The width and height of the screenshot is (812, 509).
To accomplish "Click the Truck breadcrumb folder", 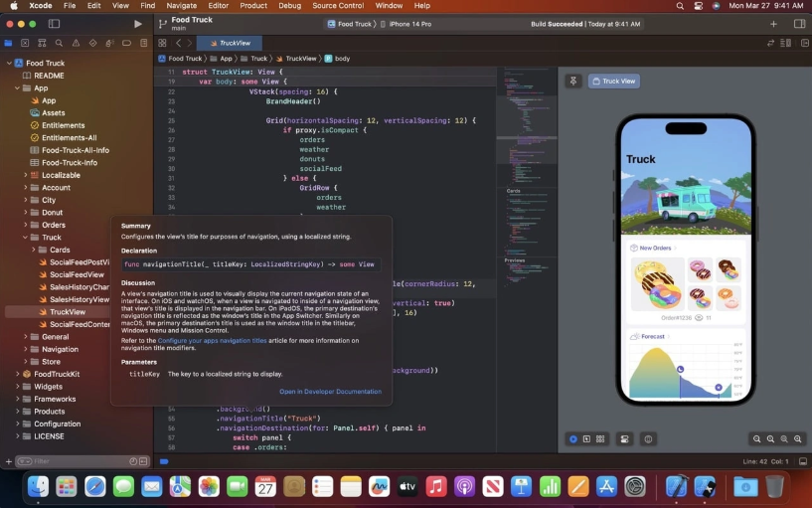I will click(x=254, y=59).
